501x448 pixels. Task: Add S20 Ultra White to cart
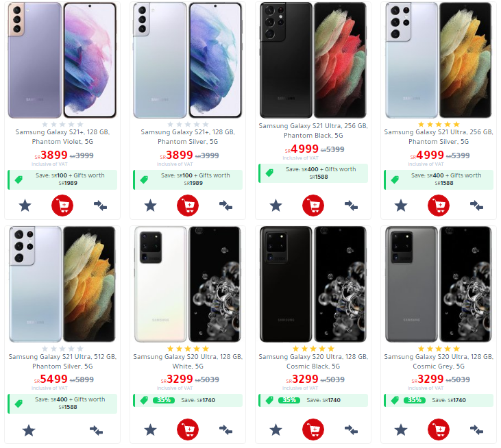click(188, 430)
